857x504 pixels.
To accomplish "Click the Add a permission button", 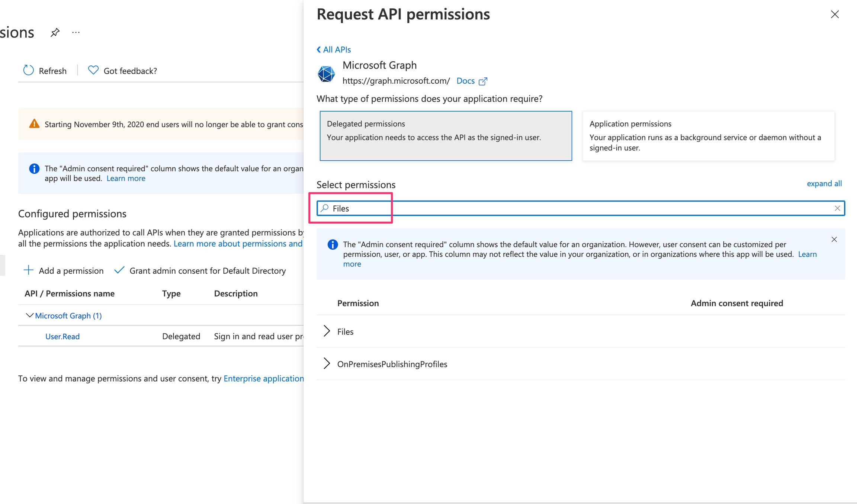I will tap(64, 270).
